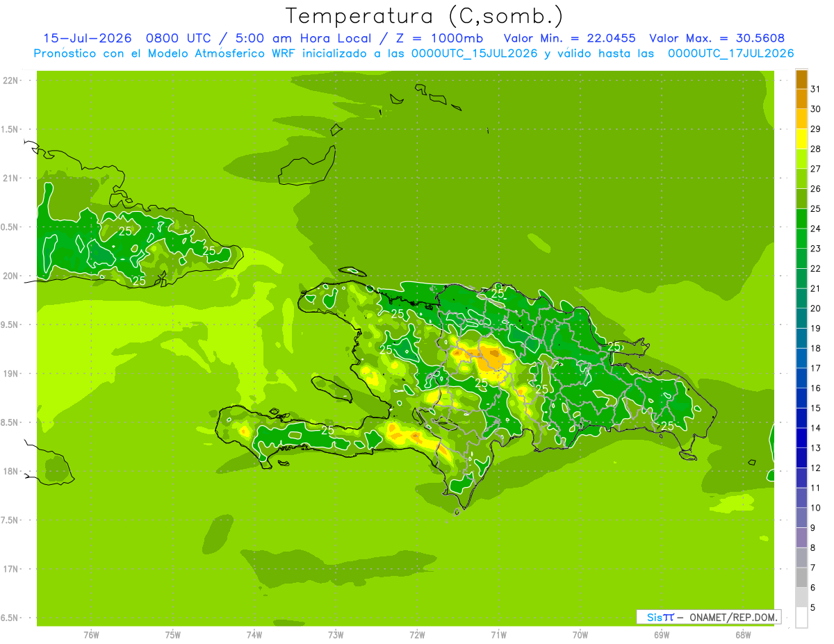Click the "6" value on the color scale

813,588
